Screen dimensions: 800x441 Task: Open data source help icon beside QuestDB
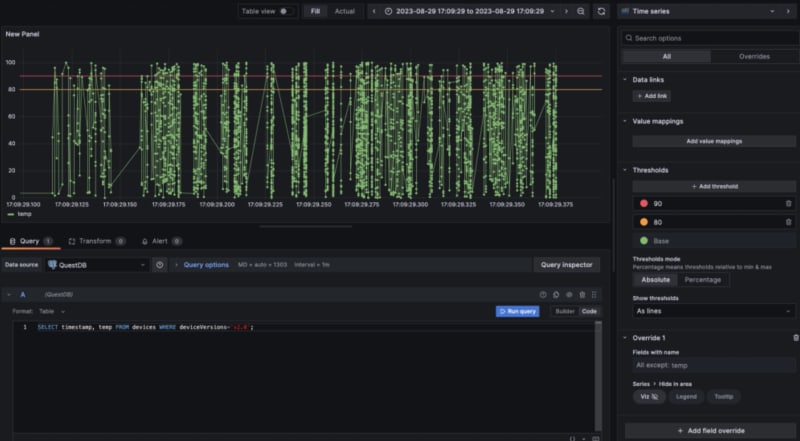click(x=160, y=265)
